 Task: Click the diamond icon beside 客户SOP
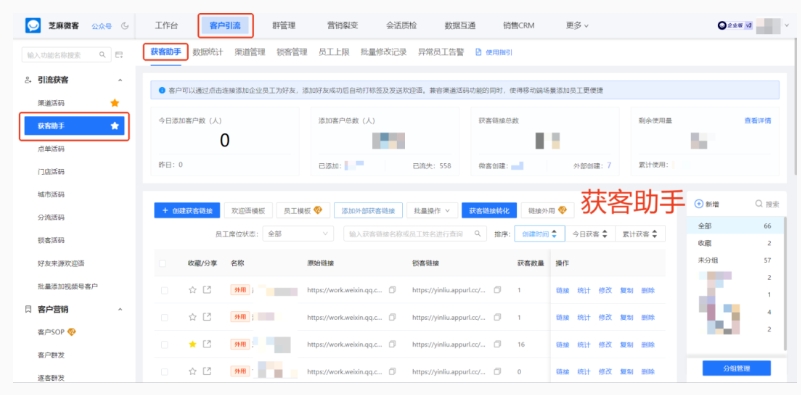[72, 332]
